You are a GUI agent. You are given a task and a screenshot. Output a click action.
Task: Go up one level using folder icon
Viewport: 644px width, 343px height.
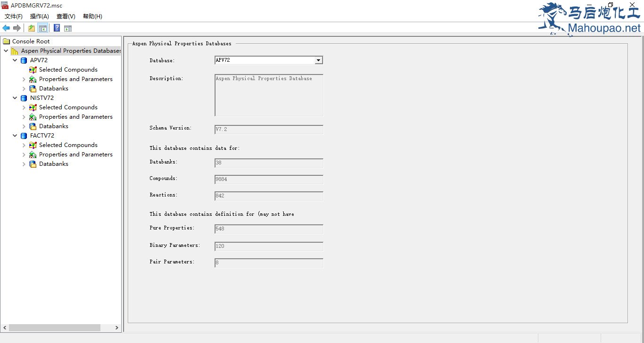[x=32, y=28]
